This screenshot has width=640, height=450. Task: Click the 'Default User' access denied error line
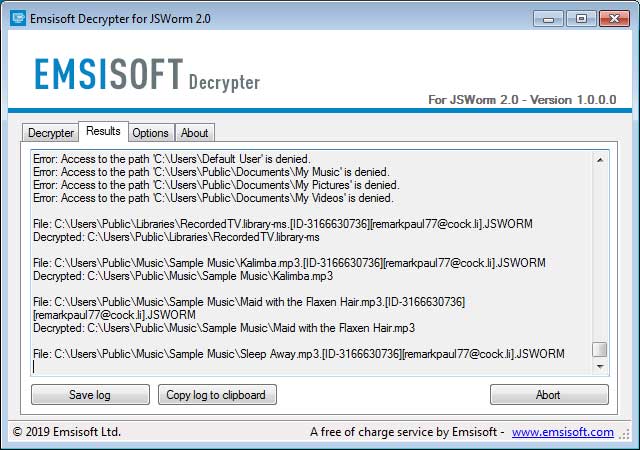172,159
